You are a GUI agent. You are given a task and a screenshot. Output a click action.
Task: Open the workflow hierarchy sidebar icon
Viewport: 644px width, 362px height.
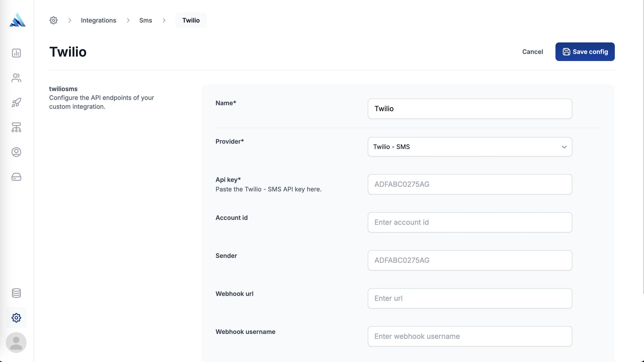(x=16, y=127)
